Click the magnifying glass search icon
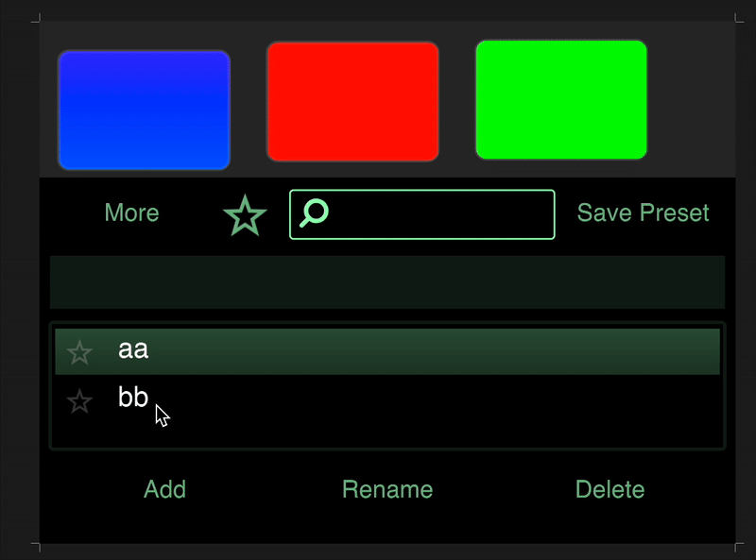Image resolution: width=756 pixels, height=560 pixels. pos(313,213)
